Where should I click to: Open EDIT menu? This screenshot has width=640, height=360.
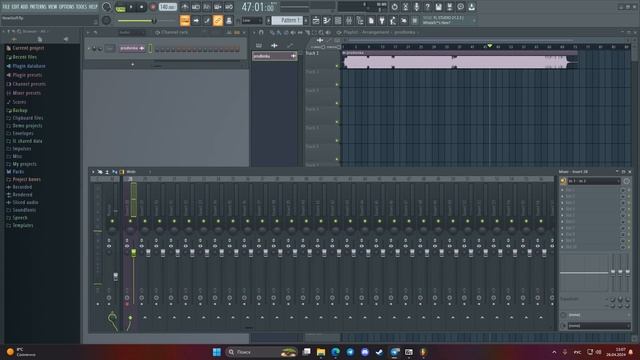pos(16,7)
